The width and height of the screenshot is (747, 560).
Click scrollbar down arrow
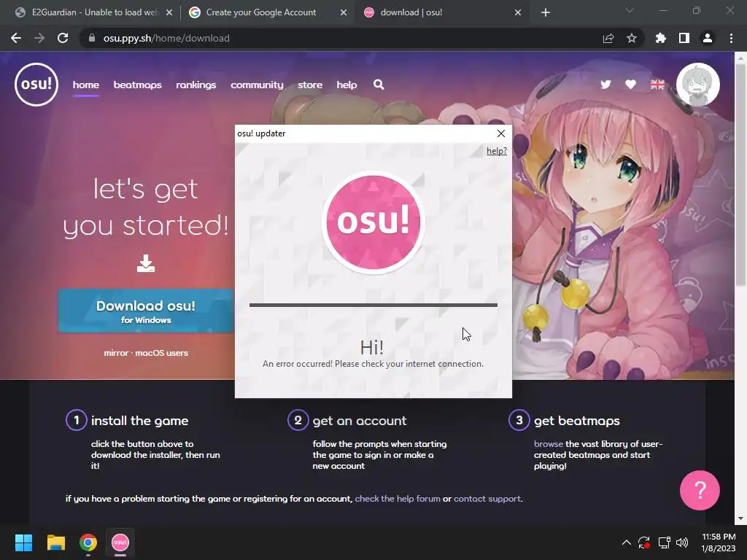point(741,518)
